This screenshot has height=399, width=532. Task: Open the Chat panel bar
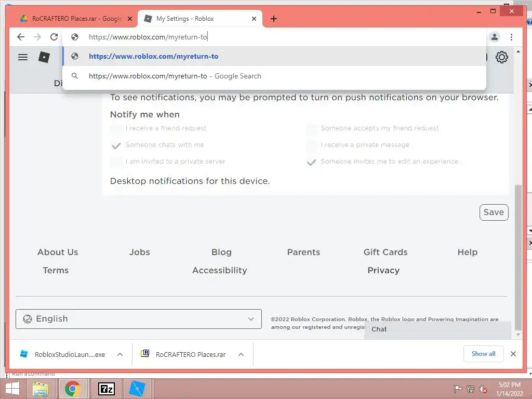437,329
